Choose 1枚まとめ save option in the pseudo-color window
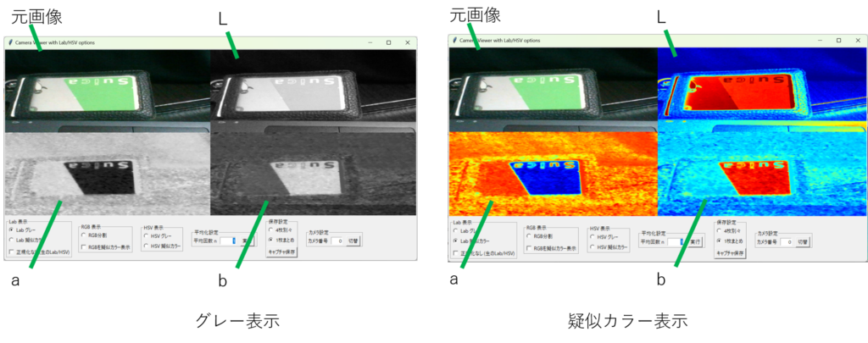The width and height of the screenshot is (868, 343). pyautogui.click(x=719, y=241)
